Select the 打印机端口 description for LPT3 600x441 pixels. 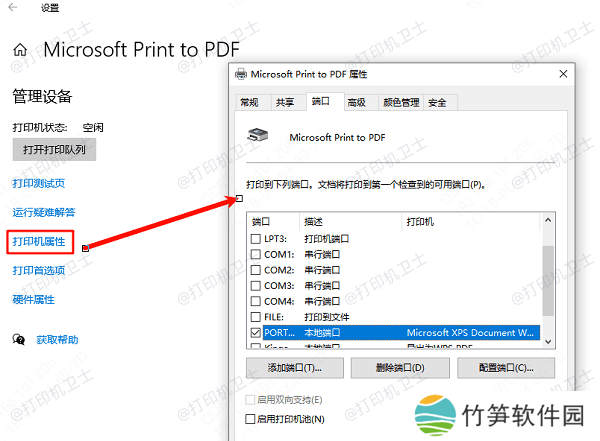[x=327, y=239]
